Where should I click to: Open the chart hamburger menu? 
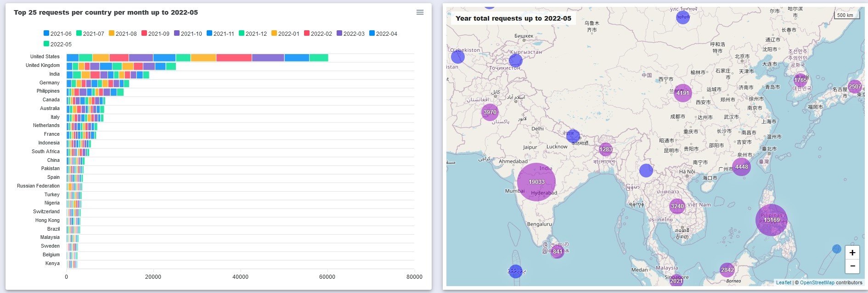point(420,12)
